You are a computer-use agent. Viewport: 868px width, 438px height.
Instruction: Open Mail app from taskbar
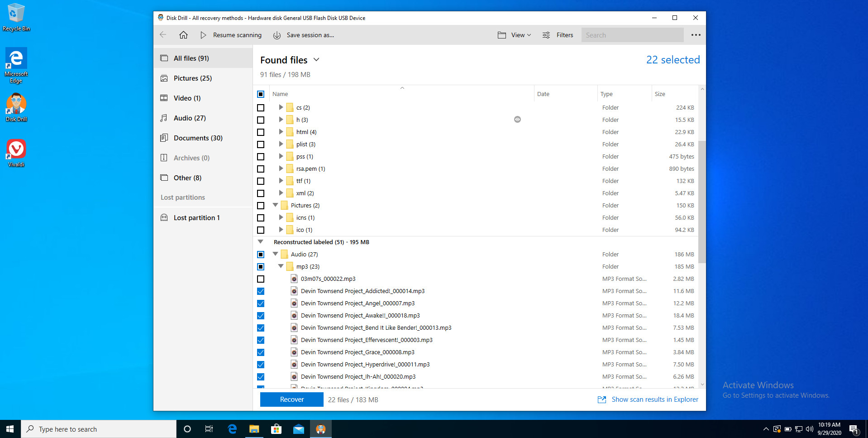tap(299, 429)
